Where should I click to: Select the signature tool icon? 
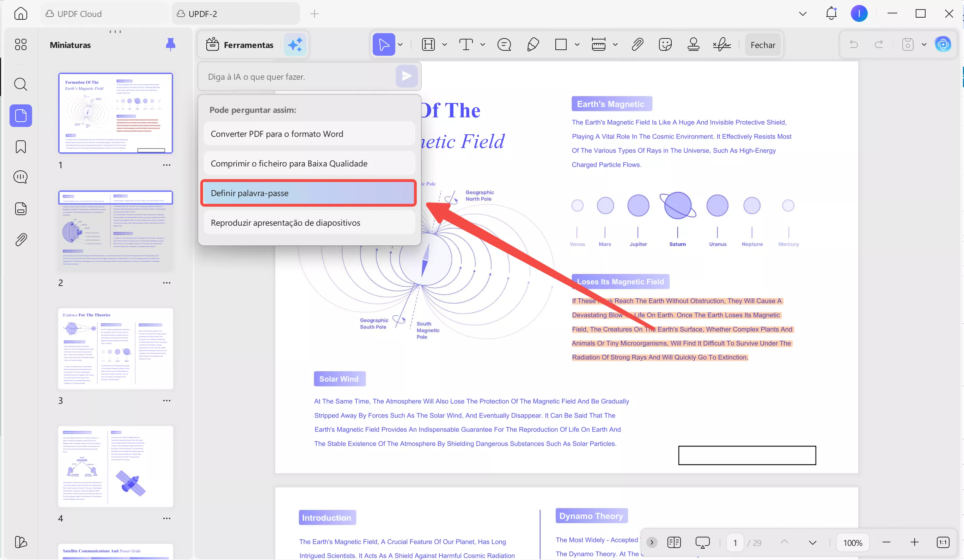point(721,45)
